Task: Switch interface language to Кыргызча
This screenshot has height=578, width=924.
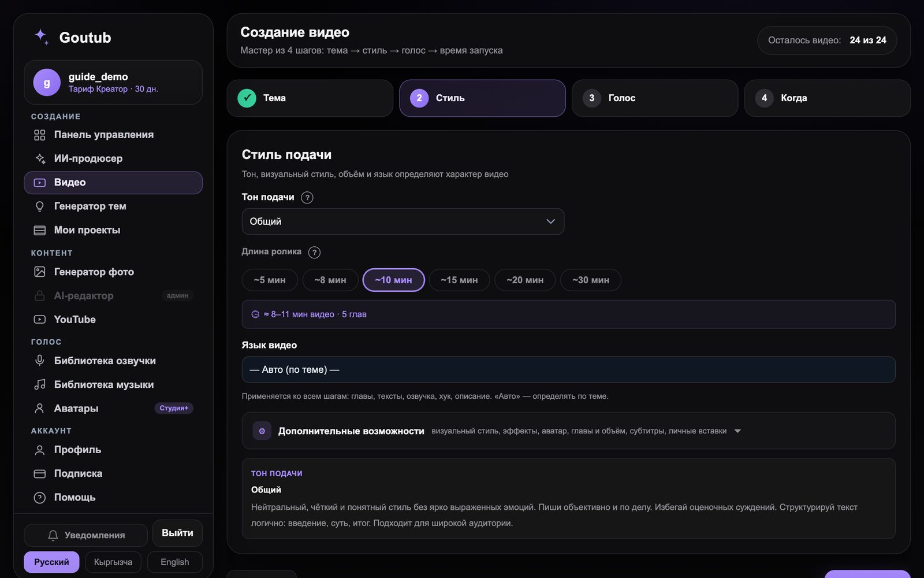Action: tap(113, 562)
